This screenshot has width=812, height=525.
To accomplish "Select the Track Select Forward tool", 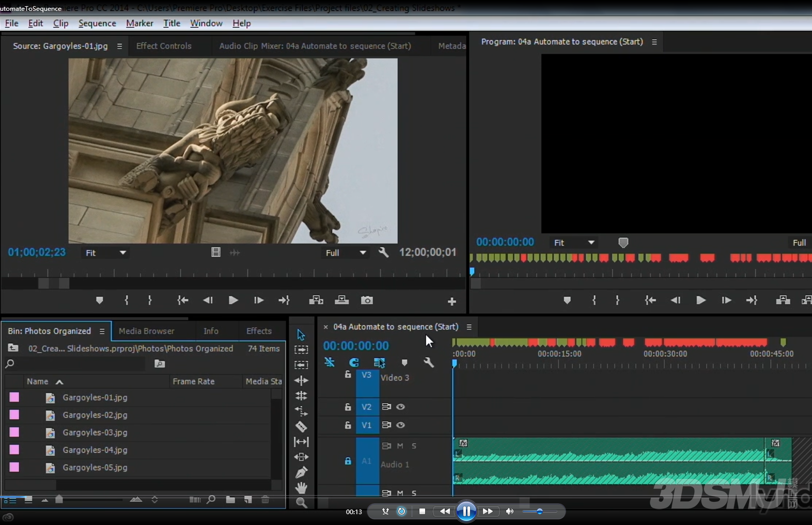I will point(301,349).
